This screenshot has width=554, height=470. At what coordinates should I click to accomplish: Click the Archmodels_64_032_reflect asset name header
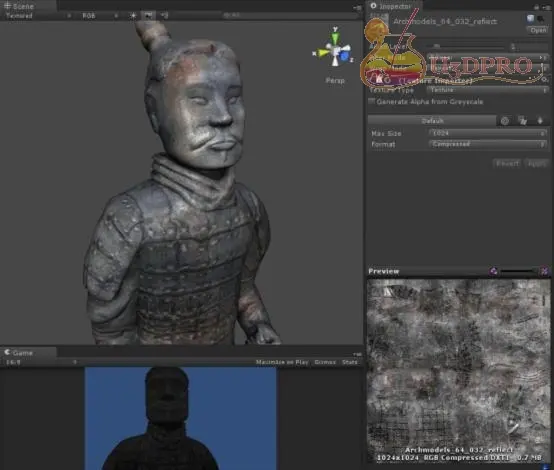pos(445,21)
